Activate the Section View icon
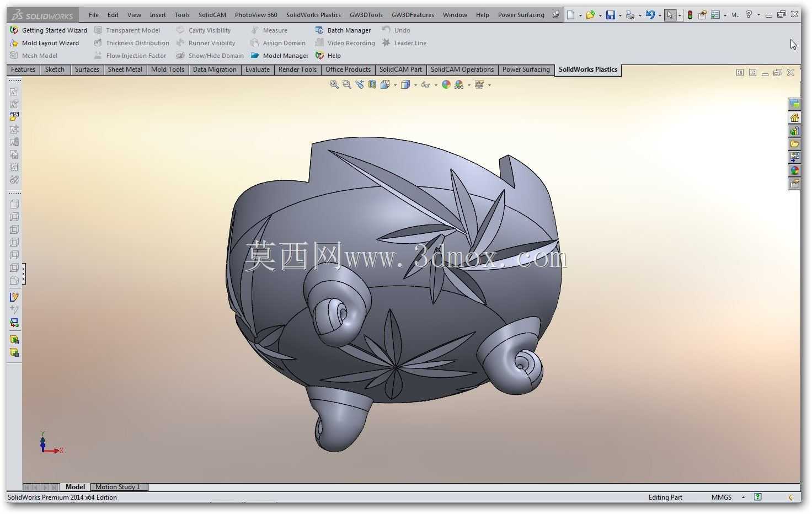Viewport: 812px width, 514px height. tap(372, 84)
